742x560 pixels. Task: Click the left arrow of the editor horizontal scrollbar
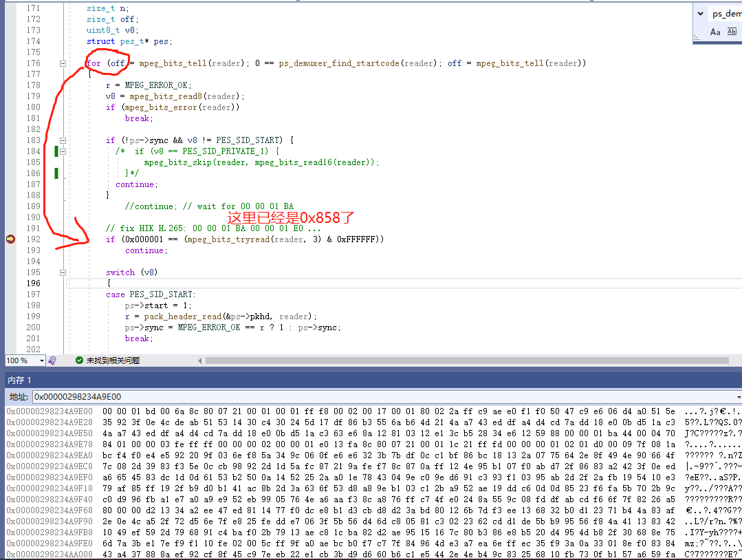coord(200,360)
